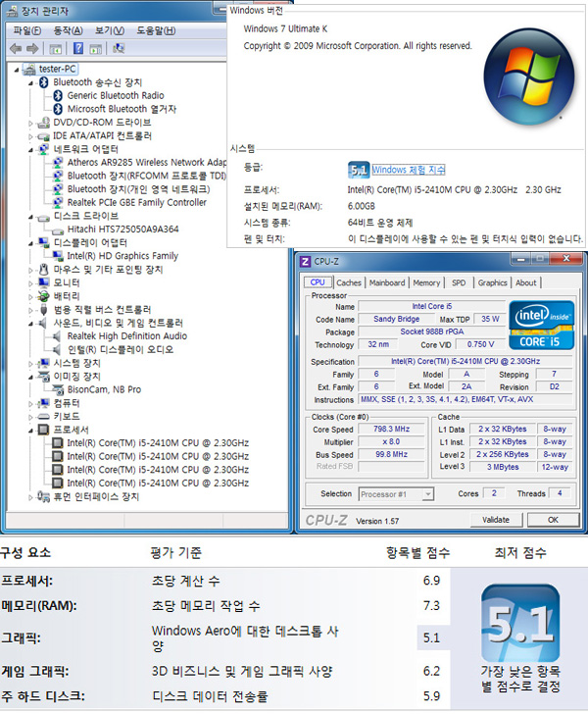Open the 도움말(H) menu
The height and width of the screenshot is (714, 588).
tap(156, 30)
